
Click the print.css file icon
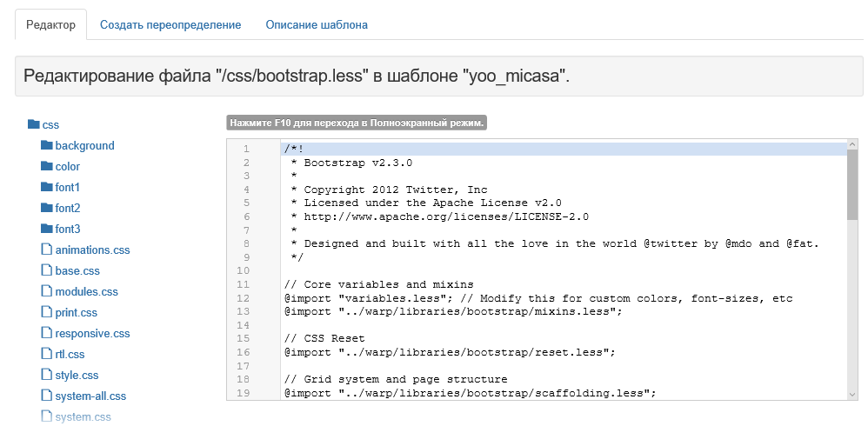coord(46,312)
